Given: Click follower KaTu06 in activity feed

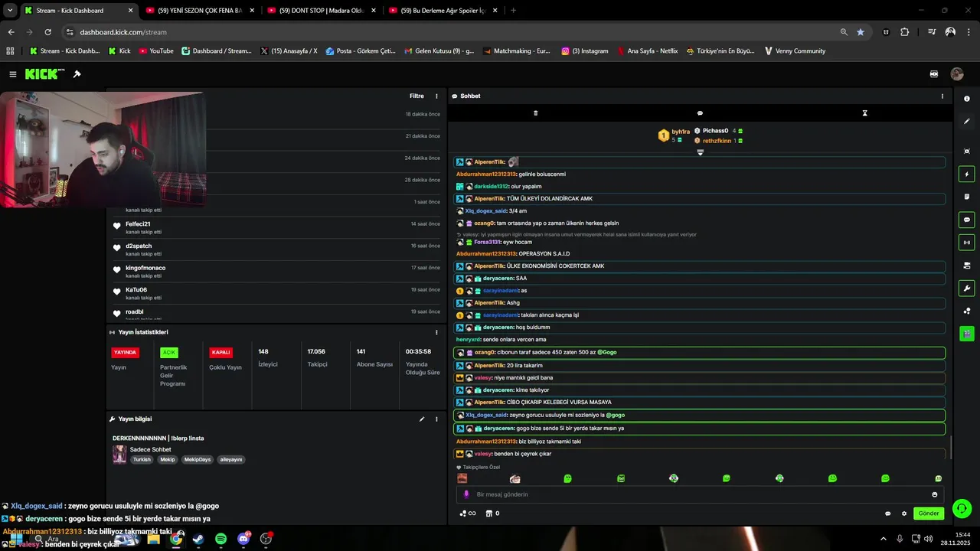Looking at the screenshot, I should click(136, 290).
